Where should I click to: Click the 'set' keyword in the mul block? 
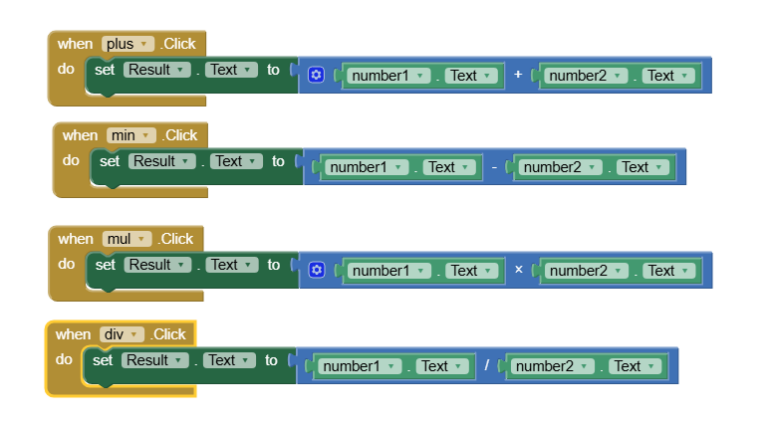pyautogui.click(x=105, y=265)
